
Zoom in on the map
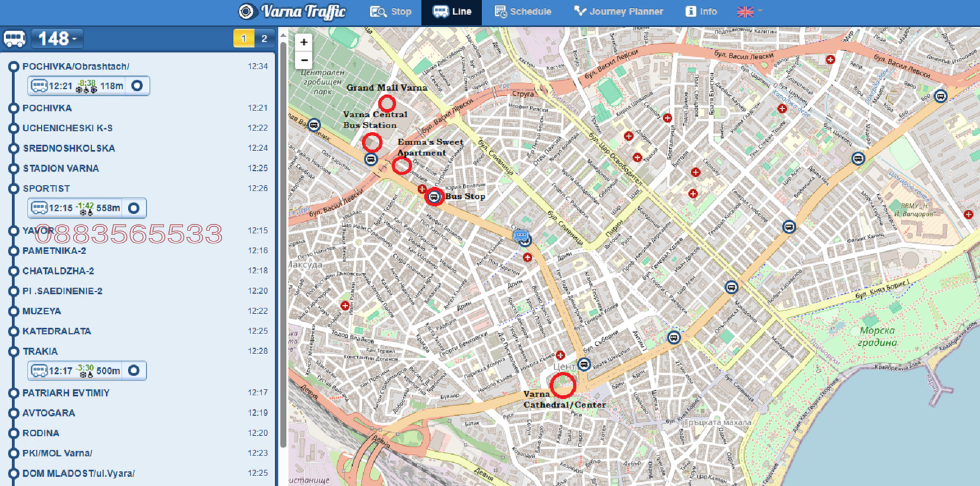[x=304, y=42]
